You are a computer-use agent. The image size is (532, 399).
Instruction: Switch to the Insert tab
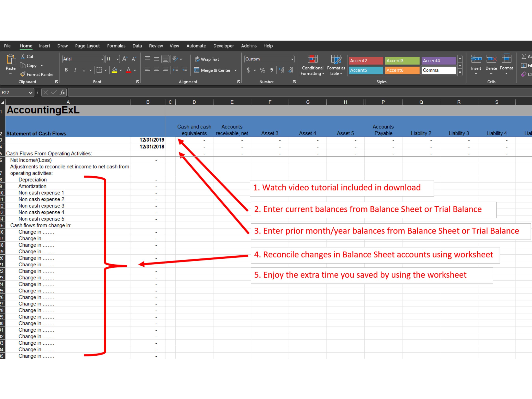click(x=45, y=46)
